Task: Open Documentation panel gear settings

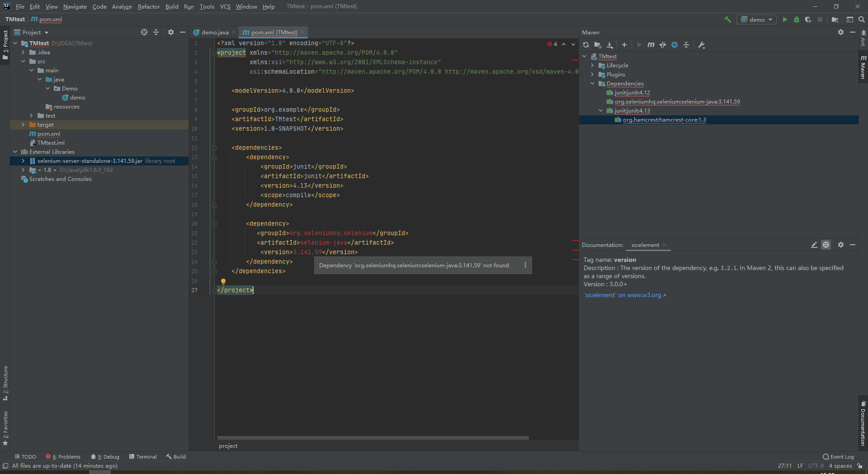Action: (841, 245)
